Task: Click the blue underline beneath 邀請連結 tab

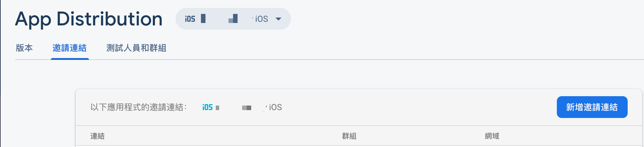Action: point(70,59)
